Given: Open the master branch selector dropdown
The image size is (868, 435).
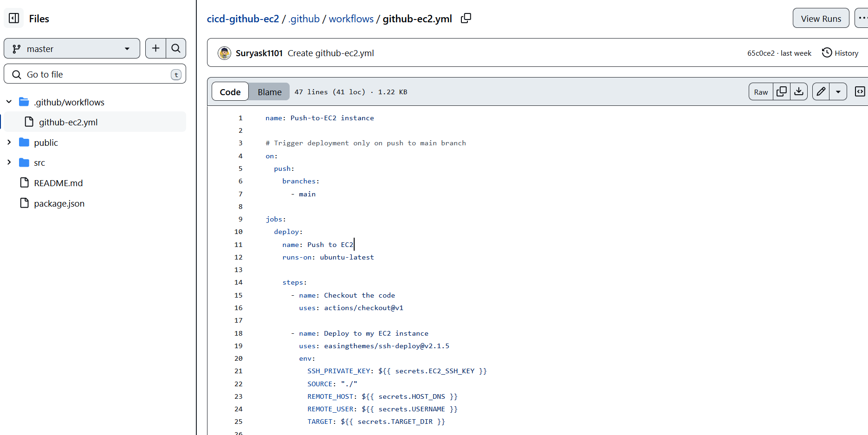Looking at the screenshot, I should (72, 48).
